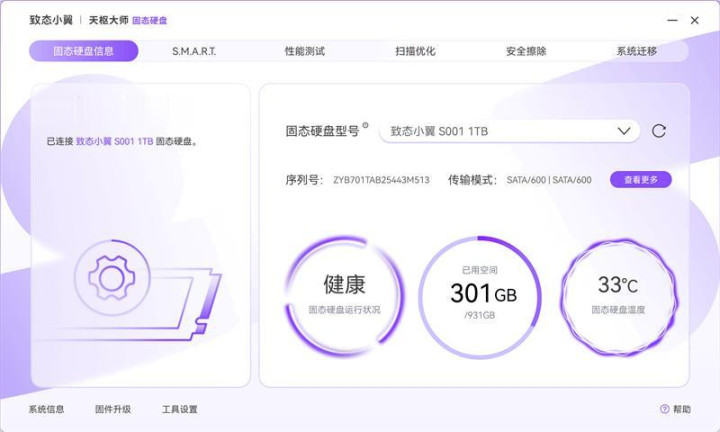Close the 天枢大师 window
720x432 pixels.
pyautogui.click(x=695, y=20)
